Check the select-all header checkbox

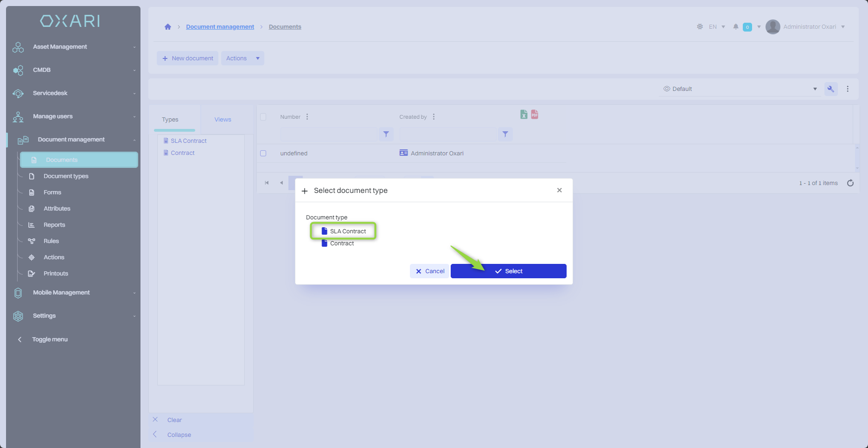pyautogui.click(x=263, y=117)
